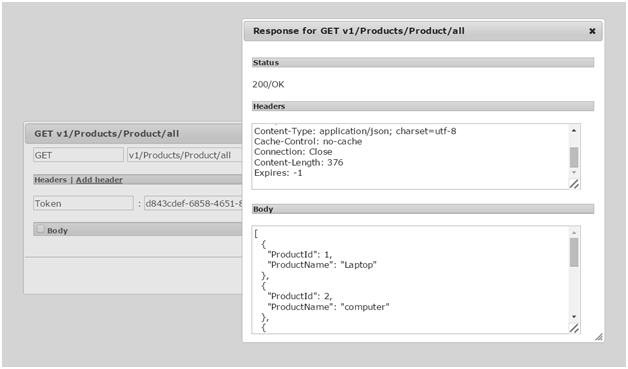Click the Add header link
Screen dimensions: 628x369
[99, 180]
